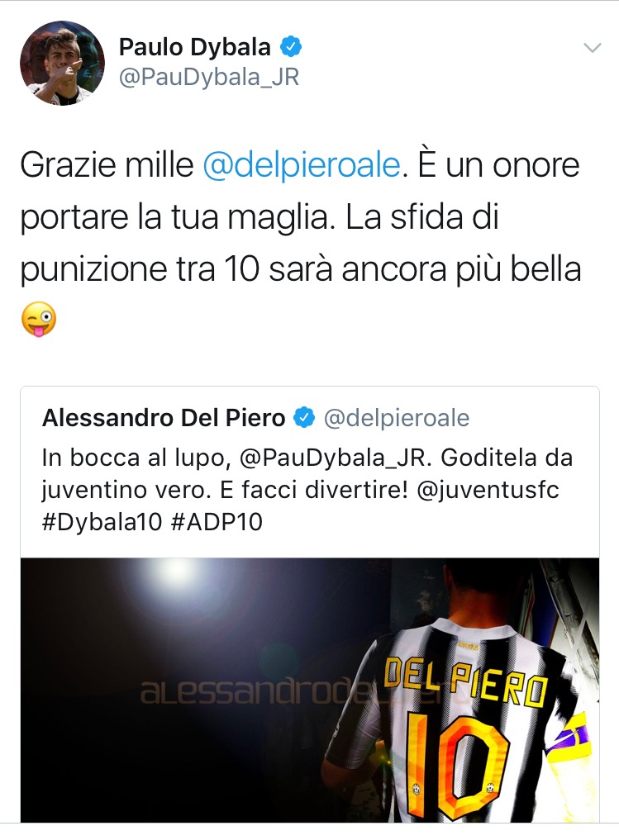Viewport: 619px width, 840px height.
Task: Follow the @delpieroale mention in Dybala's tweet
Action: [302, 165]
